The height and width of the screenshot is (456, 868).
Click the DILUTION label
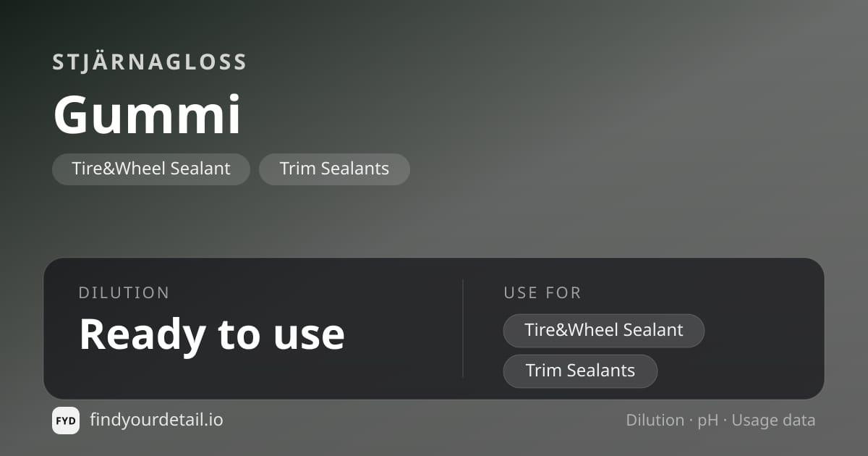124,292
